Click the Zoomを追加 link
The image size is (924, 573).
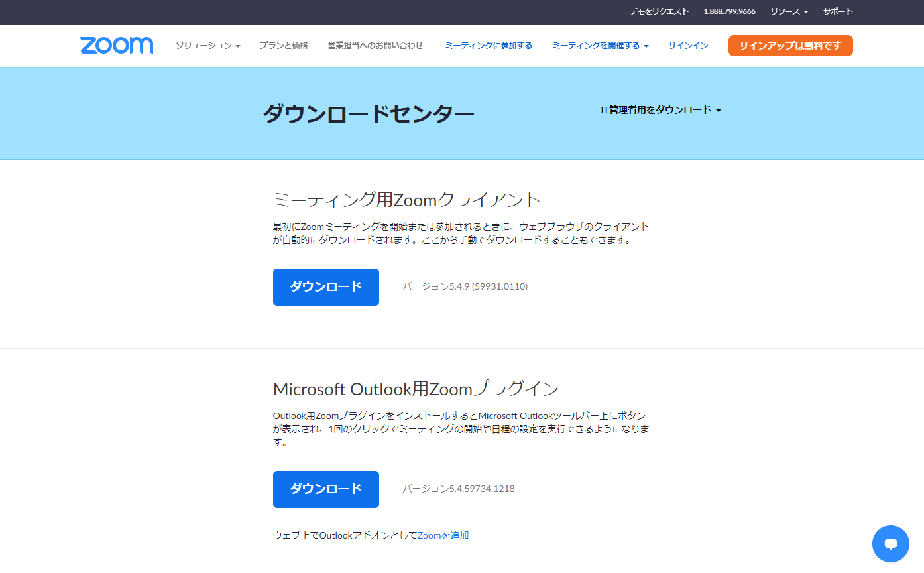coord(443,535)
